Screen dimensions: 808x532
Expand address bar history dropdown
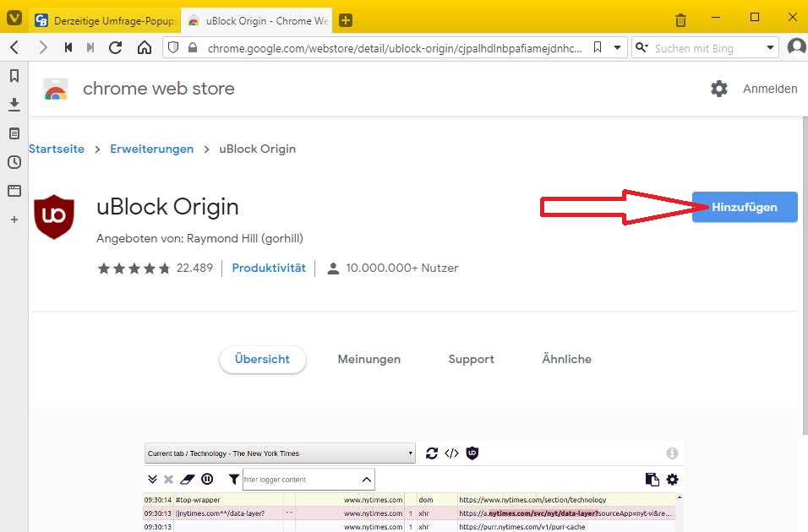pos(617,48)
